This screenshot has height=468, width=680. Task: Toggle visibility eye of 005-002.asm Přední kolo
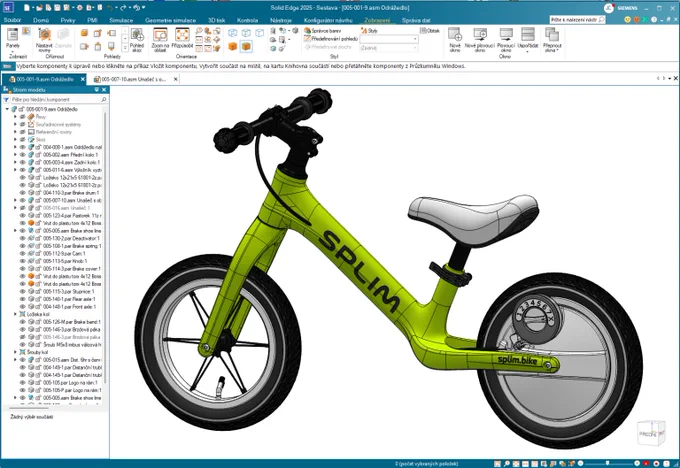point(23,155)
